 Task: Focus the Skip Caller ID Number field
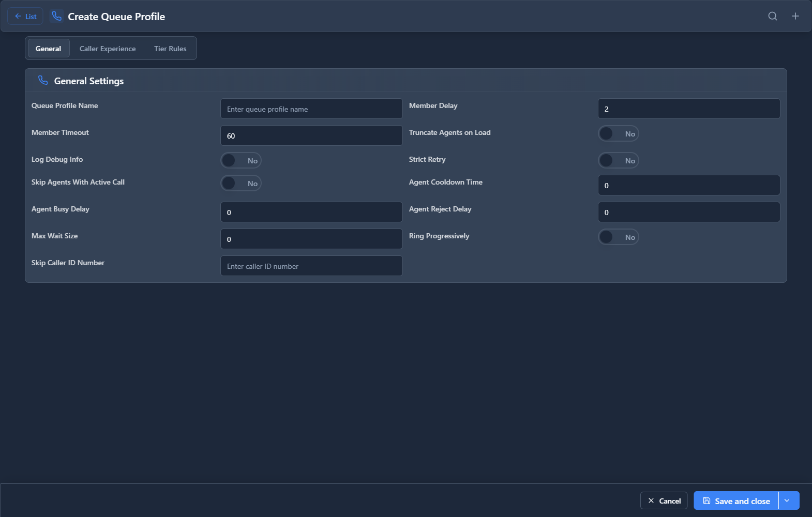tap(311, 266)
